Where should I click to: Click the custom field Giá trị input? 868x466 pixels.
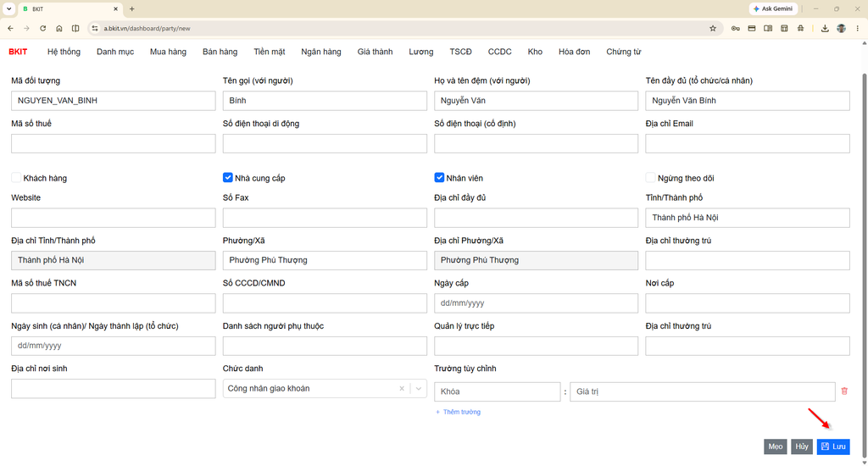click(703, 391)
